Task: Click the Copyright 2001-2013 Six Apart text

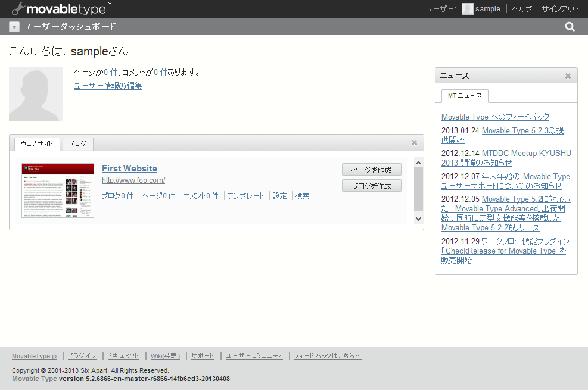Action: (91, 370)
